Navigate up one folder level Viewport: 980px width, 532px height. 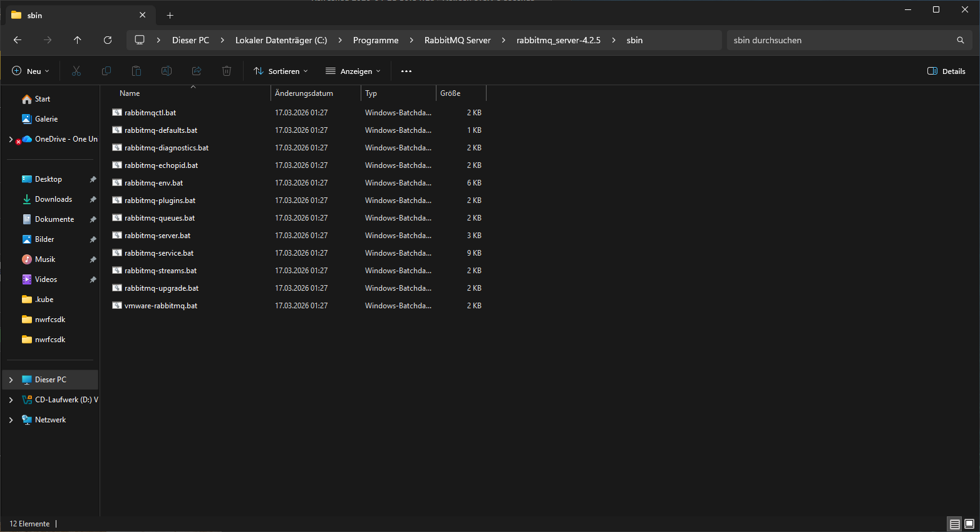tap(78, 40)
